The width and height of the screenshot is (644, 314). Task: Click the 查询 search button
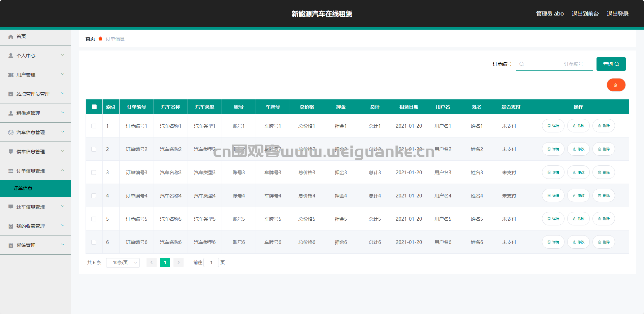click(611, 64)
